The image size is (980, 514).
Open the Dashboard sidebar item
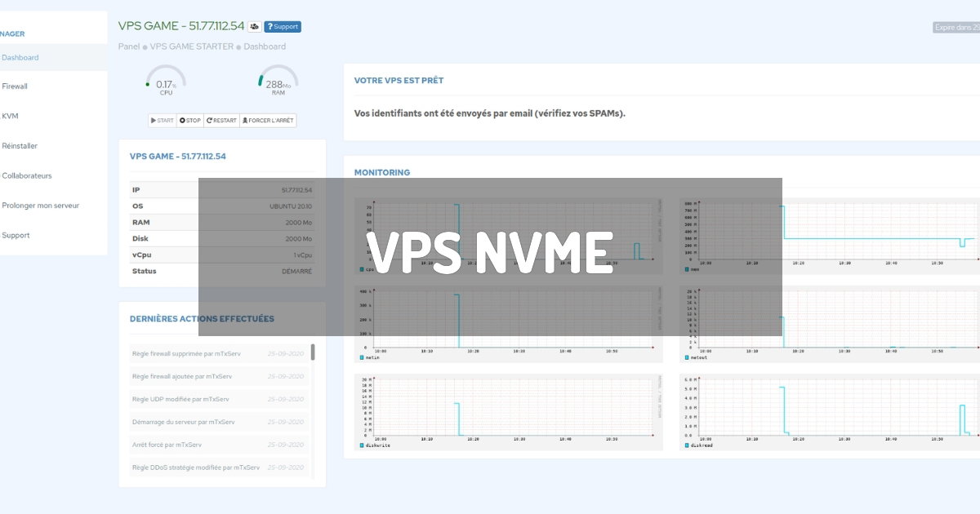click(20, 58)
